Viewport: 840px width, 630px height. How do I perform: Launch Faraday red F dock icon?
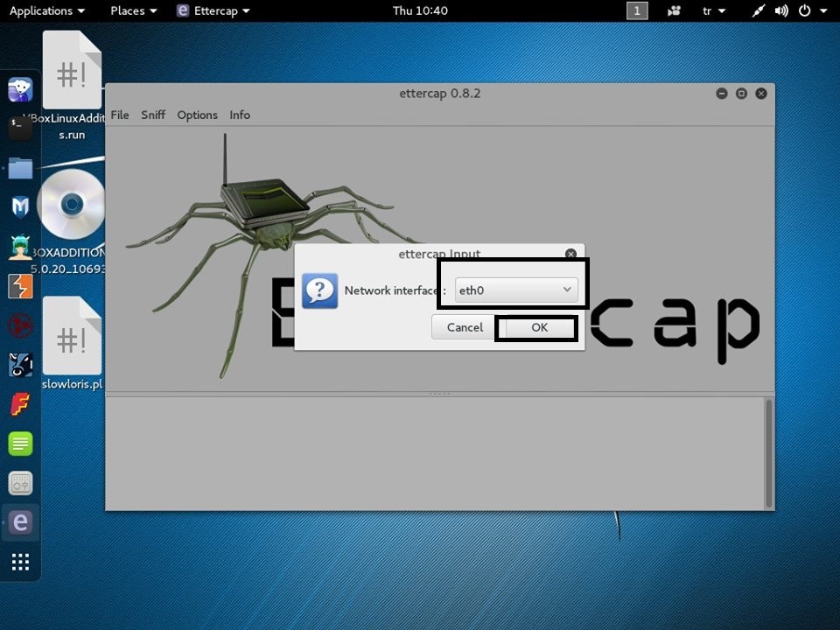(20, 404)
